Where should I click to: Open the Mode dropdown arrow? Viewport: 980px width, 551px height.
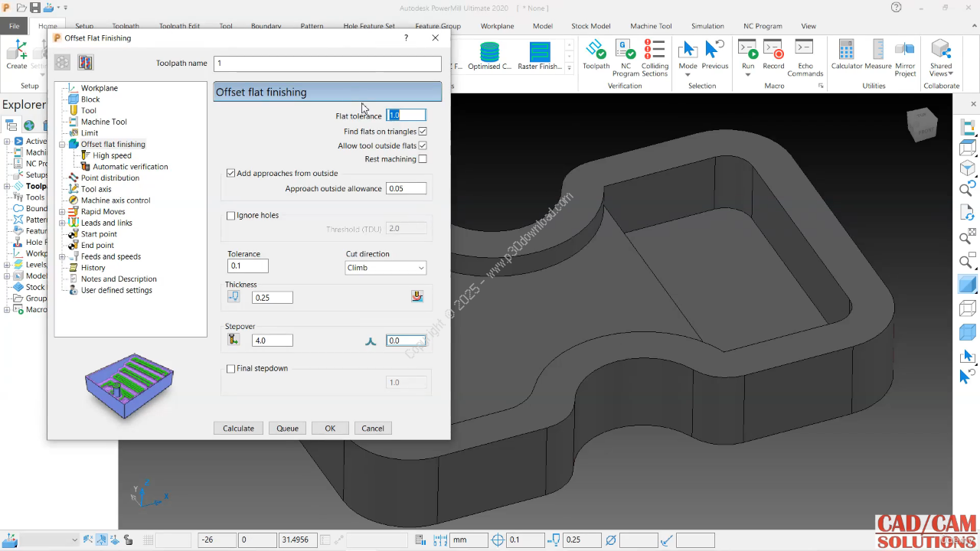coord(688,75)
